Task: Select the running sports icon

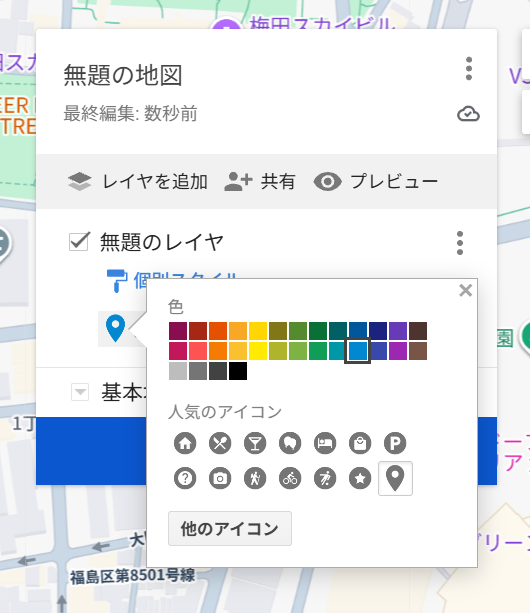Action: click(x=325, y=478)
